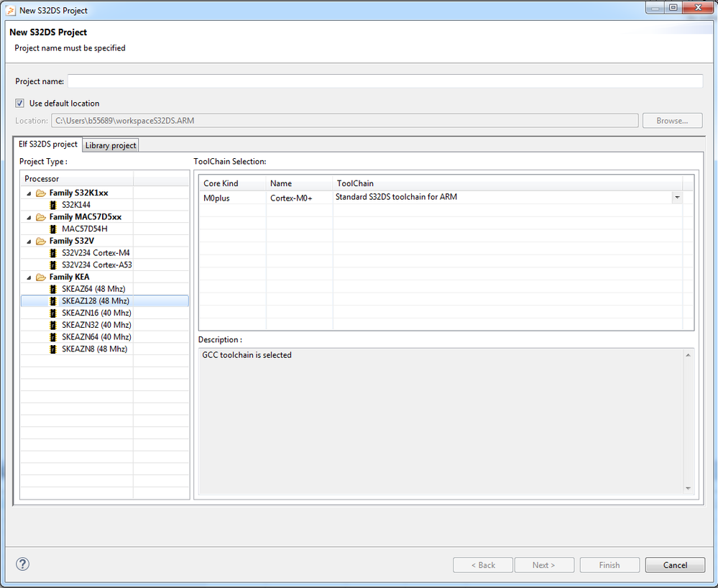Click the SKEAZN8 chip icon
Screen dimensions: 718x588
[53, 349]
